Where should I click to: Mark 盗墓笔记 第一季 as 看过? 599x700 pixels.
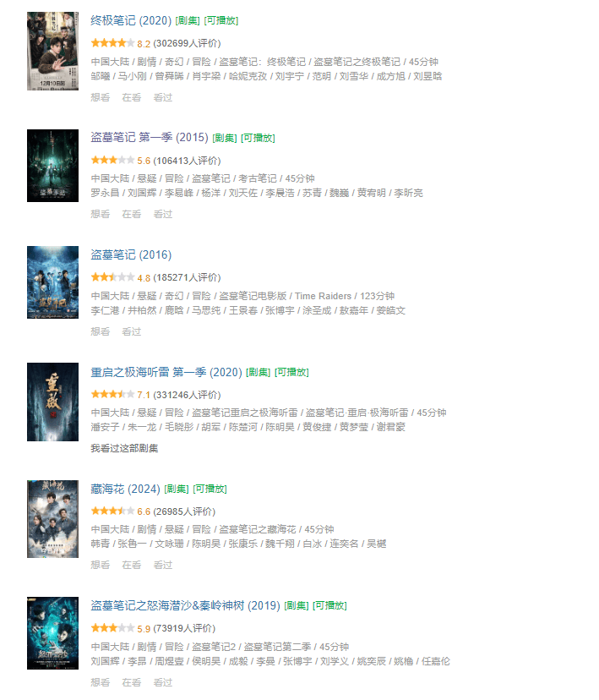tap(163, 214)
